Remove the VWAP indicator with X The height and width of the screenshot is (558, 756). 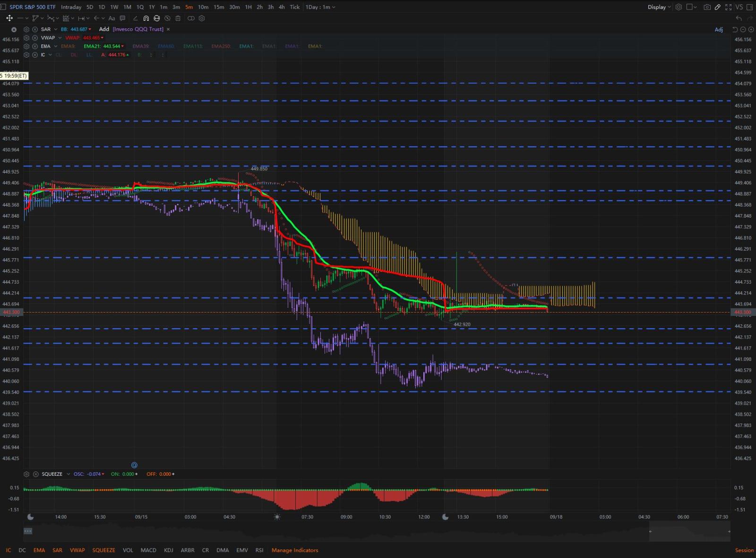click(35, 38)
